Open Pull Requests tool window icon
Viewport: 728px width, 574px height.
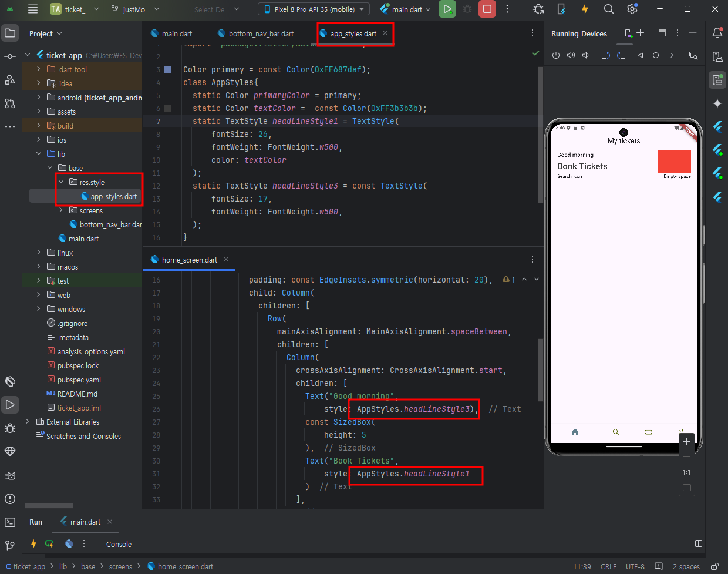tap(10, 103)
